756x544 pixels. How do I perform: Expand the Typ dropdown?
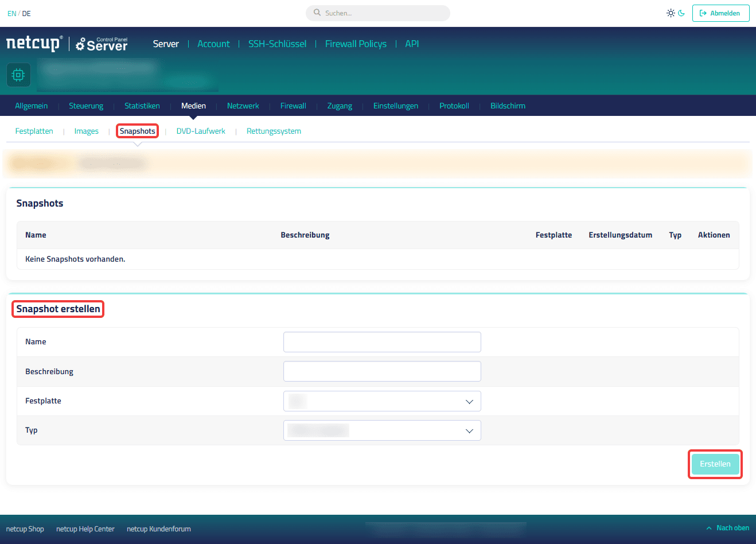point(382,430)
